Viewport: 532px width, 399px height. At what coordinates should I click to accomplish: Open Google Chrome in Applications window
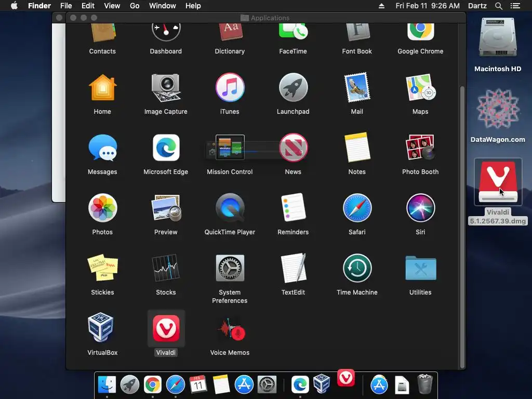click(420, 33)
